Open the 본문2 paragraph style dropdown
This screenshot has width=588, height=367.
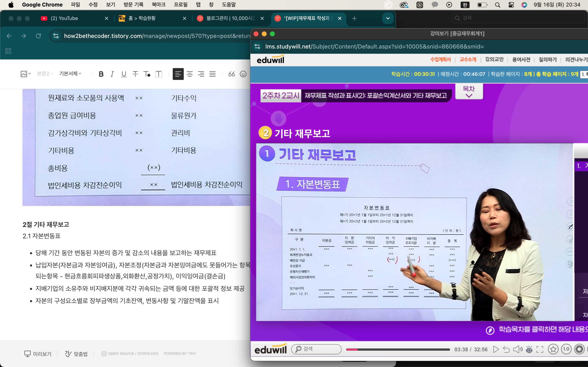click(45, 74)
